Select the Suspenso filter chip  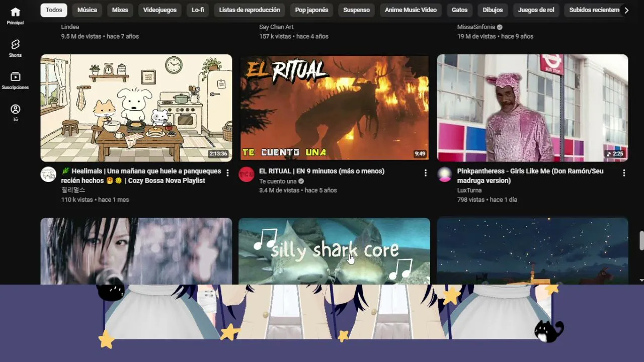(357, 10)
